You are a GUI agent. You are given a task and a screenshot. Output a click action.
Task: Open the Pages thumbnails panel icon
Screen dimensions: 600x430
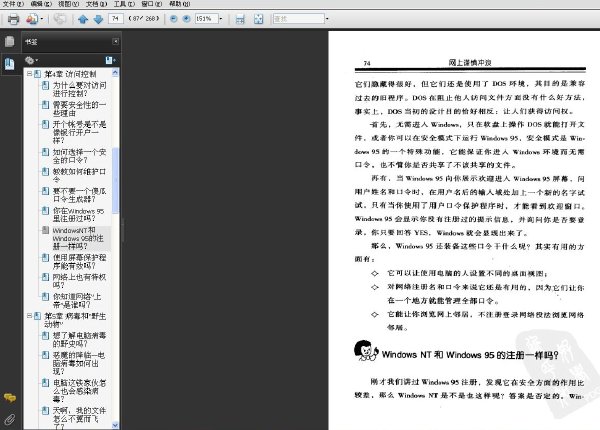click(x=10, y=41)
